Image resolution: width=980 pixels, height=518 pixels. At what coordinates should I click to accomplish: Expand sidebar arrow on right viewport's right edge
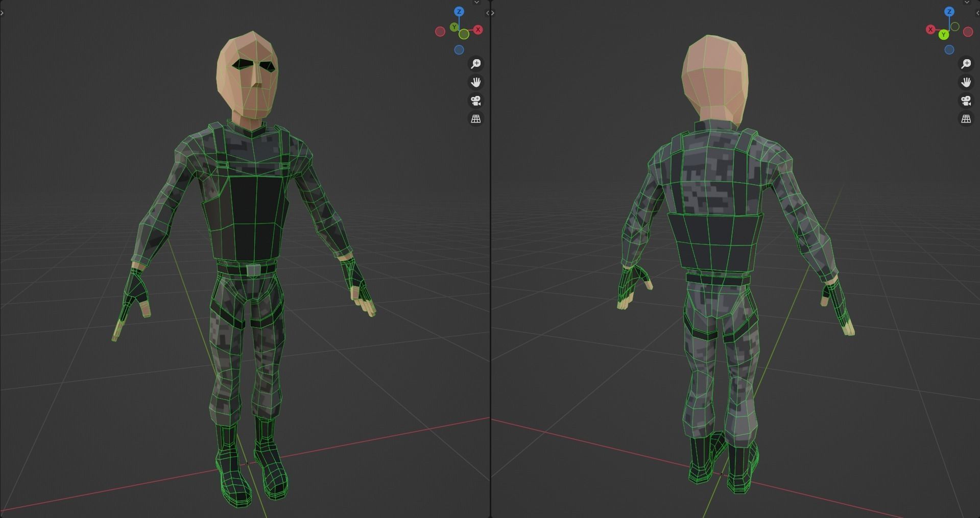coord(977,13)
